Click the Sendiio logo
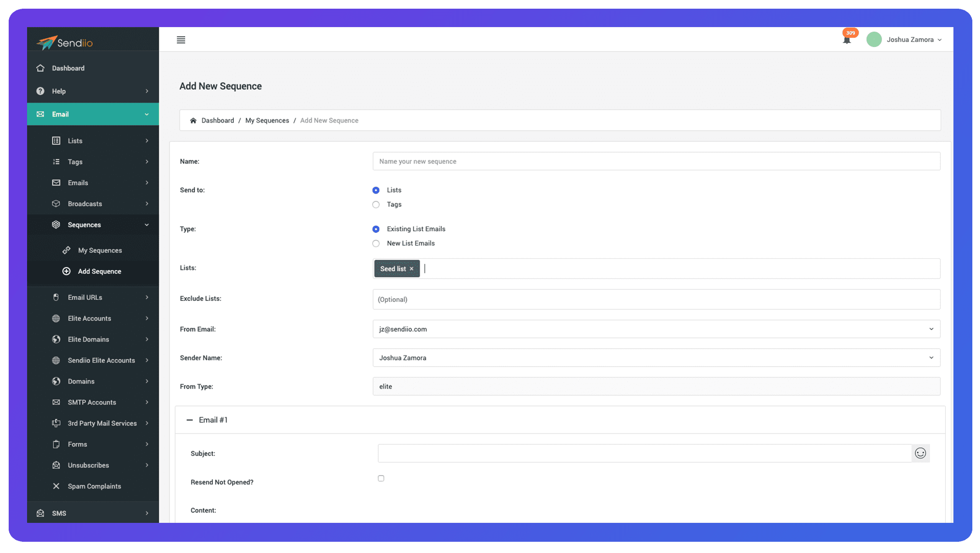This screenshot has height=553, width=980. coord(65,42)
